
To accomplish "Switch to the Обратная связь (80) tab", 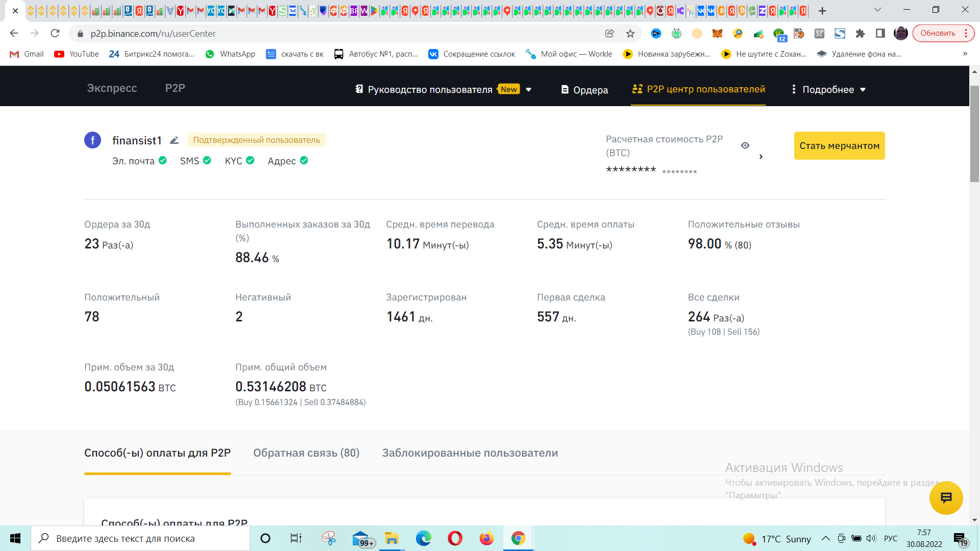I will point(306,453).
